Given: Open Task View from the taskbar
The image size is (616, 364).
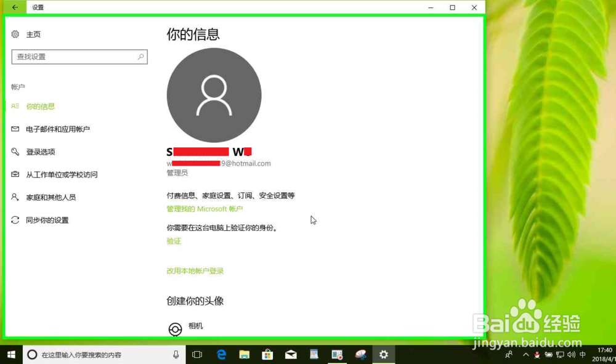Looking at the screenshot, I should pyautogui.click(x=197, y=355).
